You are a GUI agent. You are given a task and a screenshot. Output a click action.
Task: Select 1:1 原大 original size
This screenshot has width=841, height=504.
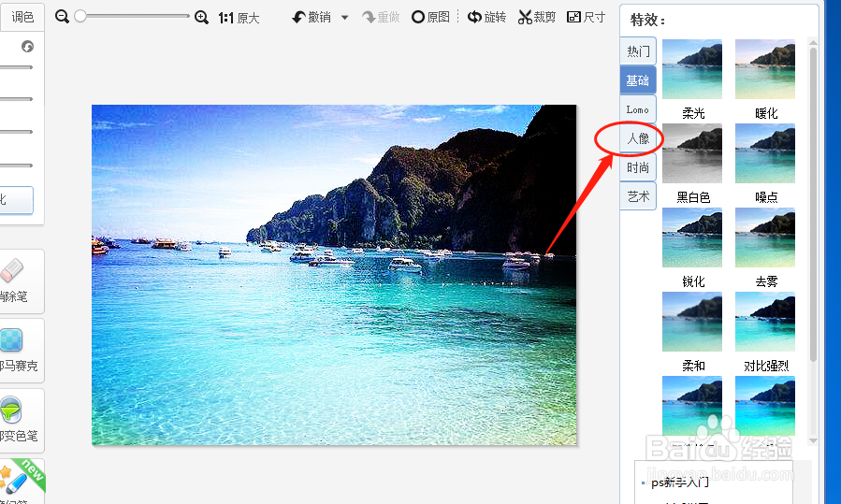(239, 18)
